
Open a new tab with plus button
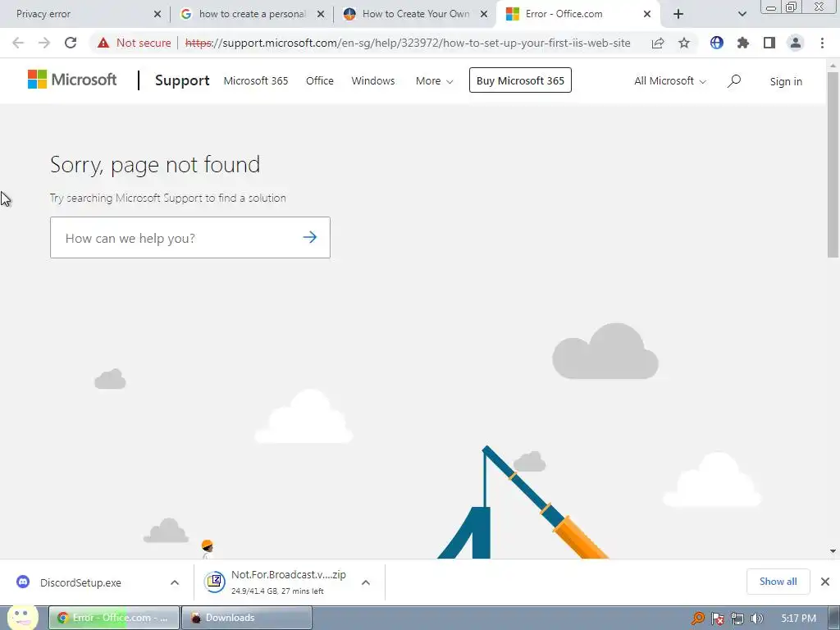[678, 14]
